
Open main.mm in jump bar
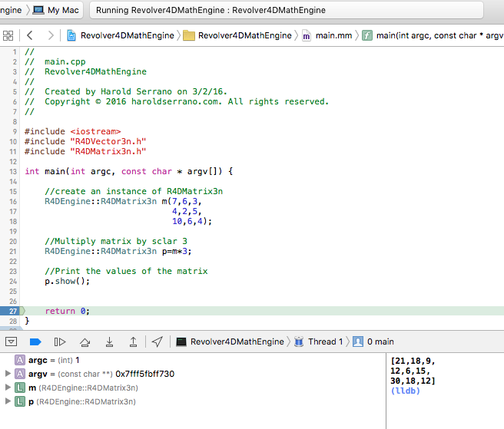pos(327,35)
